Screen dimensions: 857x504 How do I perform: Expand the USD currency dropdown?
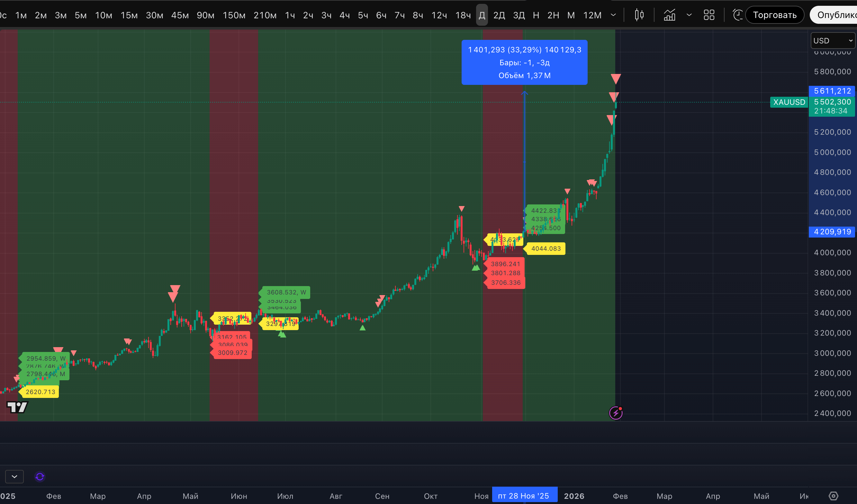(x=833, y=41)
